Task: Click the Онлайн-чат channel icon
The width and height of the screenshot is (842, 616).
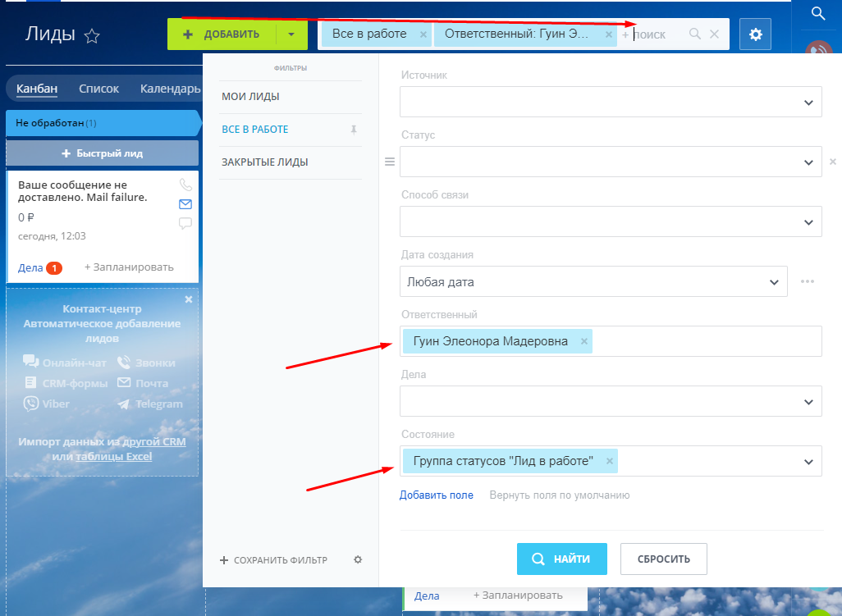Action: click(30, 362)
